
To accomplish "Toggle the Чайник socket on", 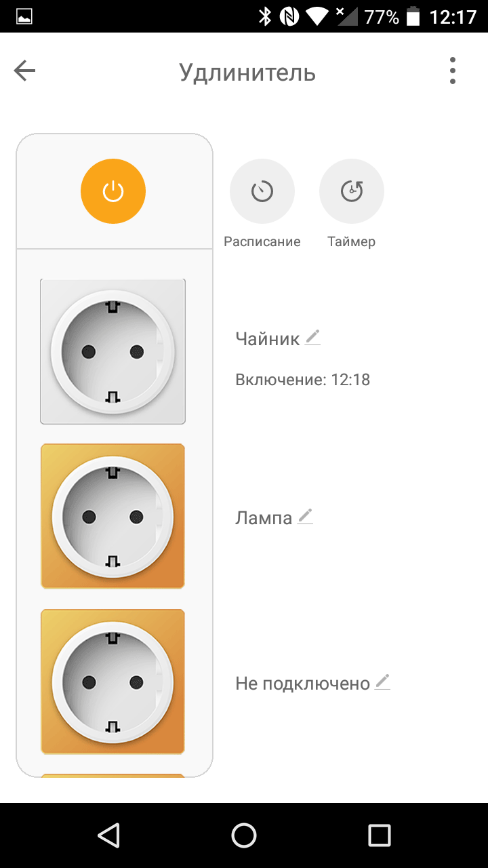I will click(113, 351).
